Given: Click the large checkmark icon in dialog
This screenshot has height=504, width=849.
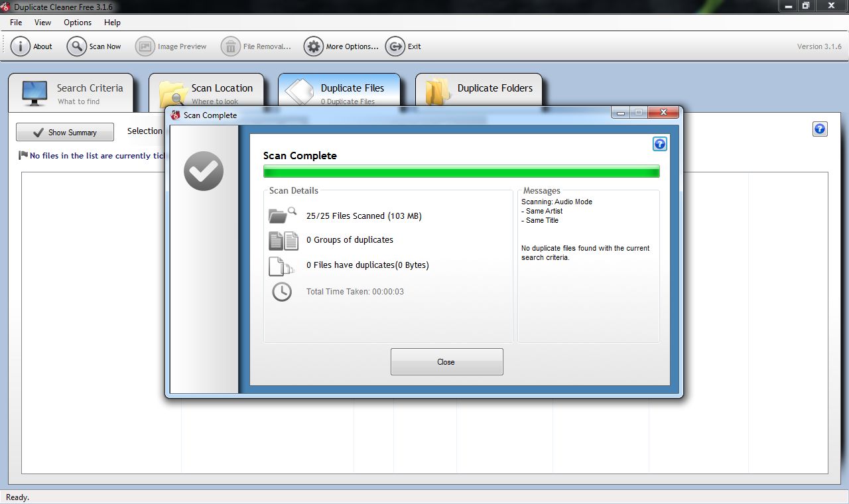Looking at the screenshot, I should (204, 171).
